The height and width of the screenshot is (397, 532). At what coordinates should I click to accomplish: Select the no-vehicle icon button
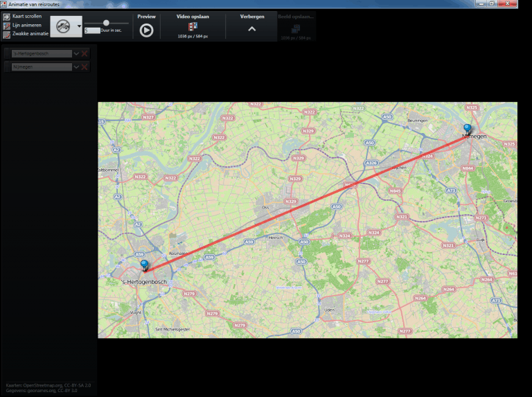click(63, 26)
